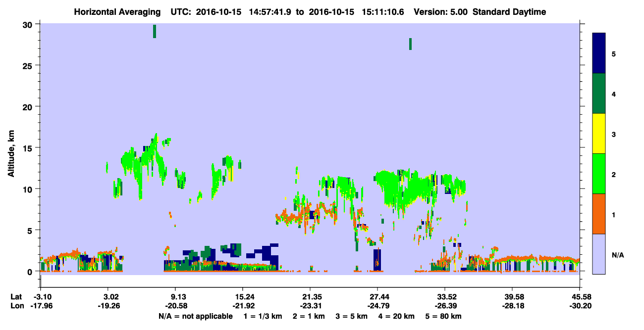This screenshot has height=330, width=644.
Task: Click the orange colorbar segment labeled 1
Action: tap(599, 214)
